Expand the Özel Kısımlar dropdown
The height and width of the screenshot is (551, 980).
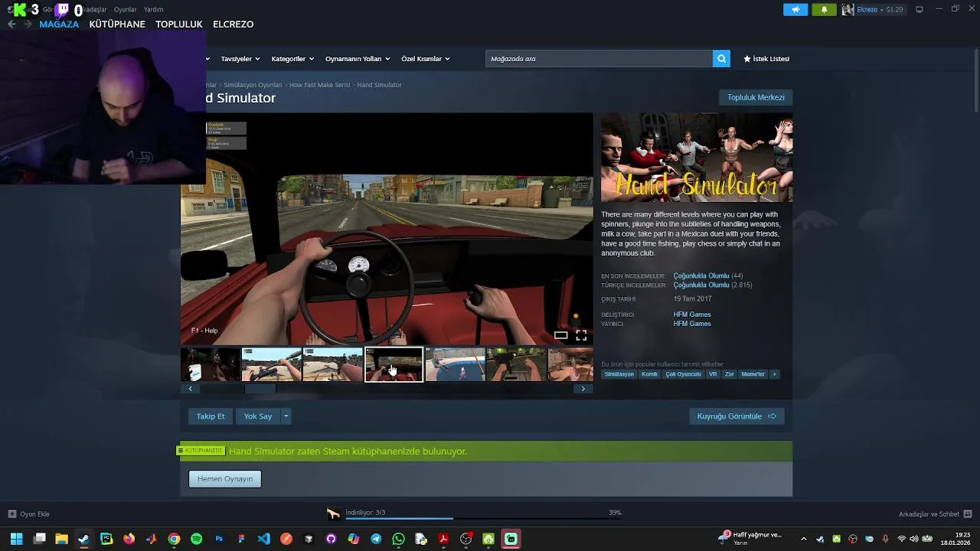[x=425, y=59]
